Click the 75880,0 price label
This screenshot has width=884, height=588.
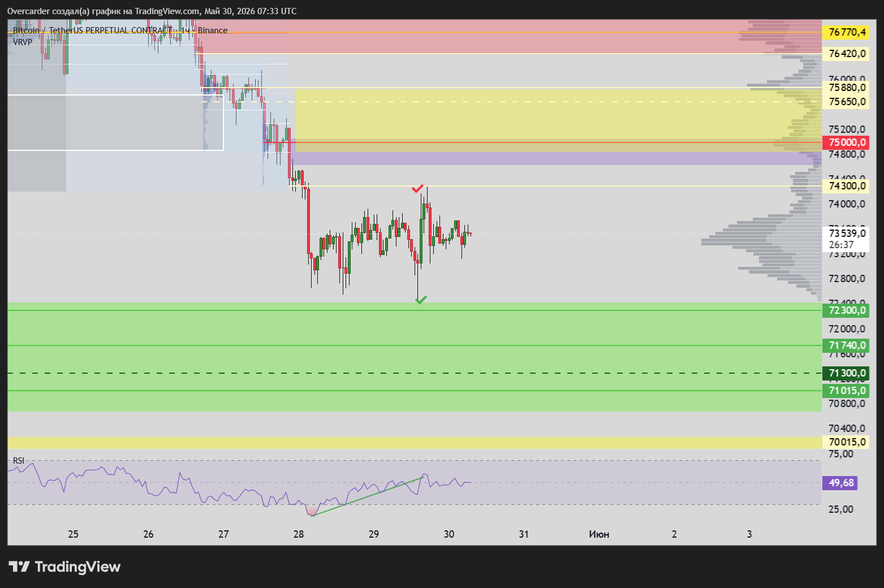point(846,88)
